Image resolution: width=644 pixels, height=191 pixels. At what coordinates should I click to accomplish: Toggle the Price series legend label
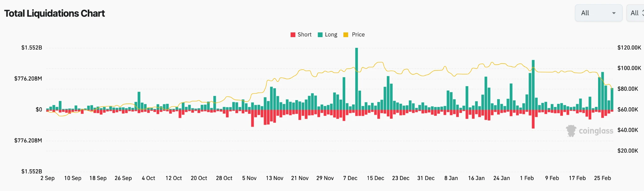click(358, 35)
